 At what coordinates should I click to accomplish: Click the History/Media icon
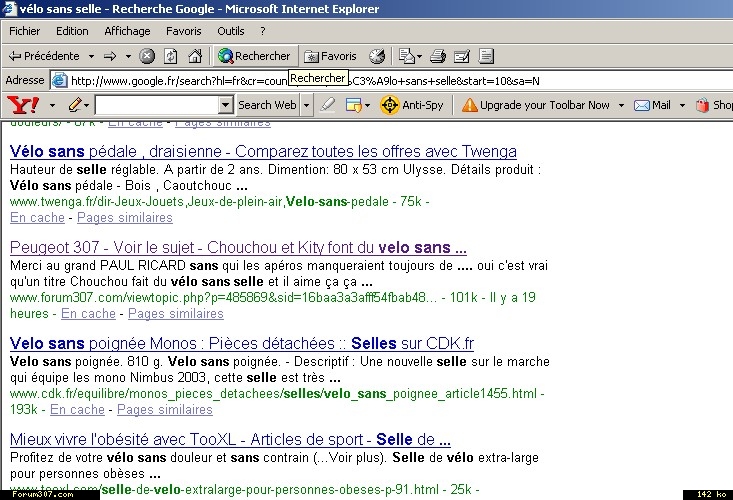(x=377, y=56)
